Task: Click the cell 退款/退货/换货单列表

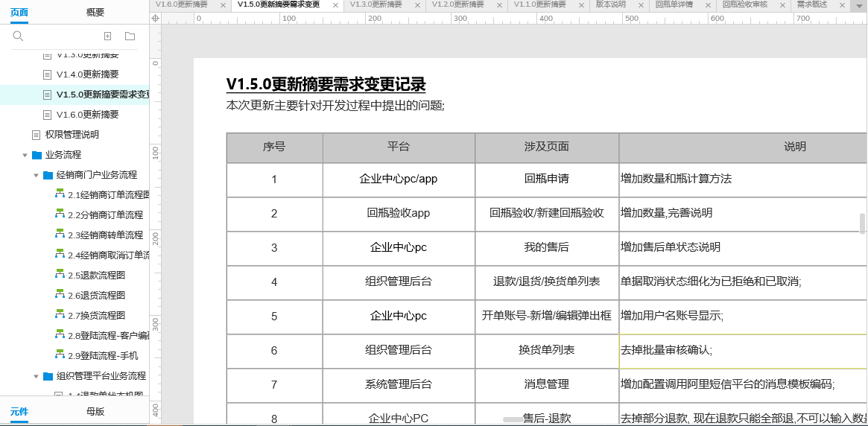Action: [547, 282]
